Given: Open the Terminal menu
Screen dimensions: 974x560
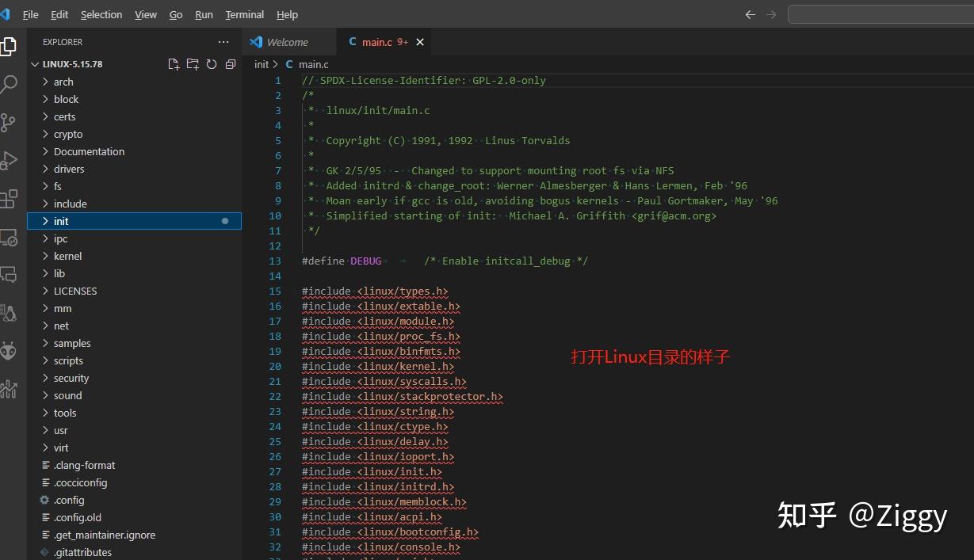Looking at the screenshot, I should coord(244,14).
